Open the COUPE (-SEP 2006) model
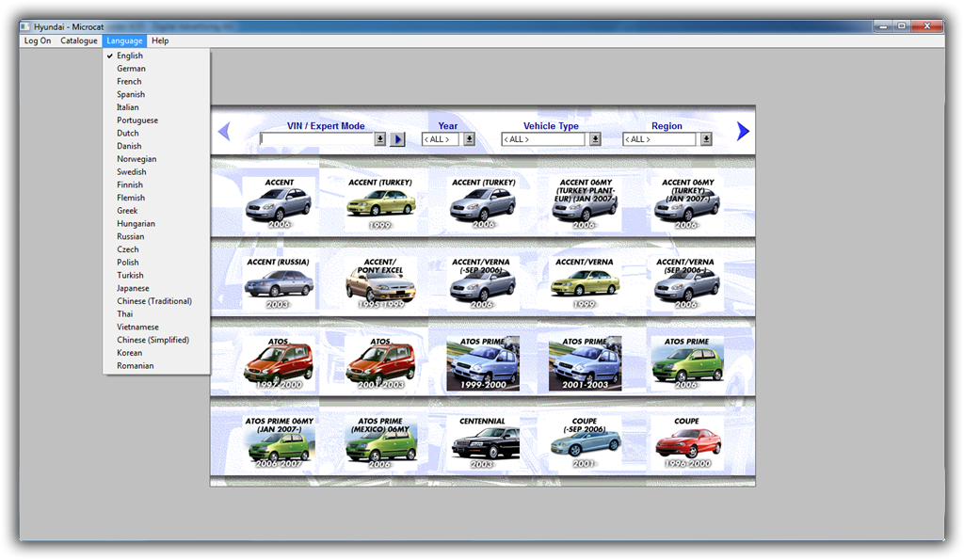 [585, 442]
